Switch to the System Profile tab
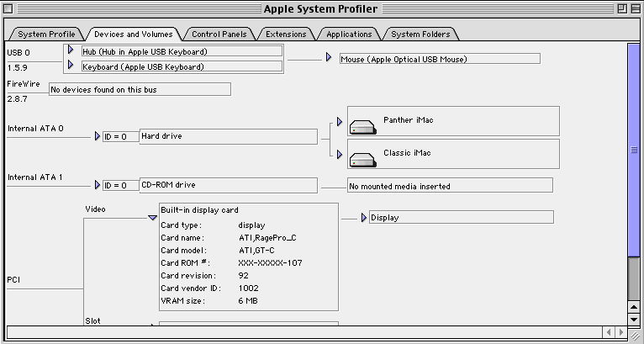The image size is (644, 344). click(46, 34)
